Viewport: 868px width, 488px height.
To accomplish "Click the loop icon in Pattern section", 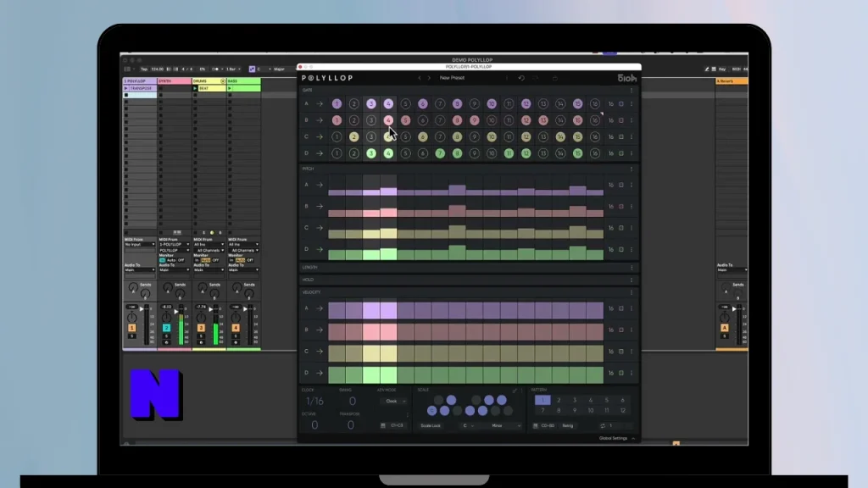I will click(603, 425).
